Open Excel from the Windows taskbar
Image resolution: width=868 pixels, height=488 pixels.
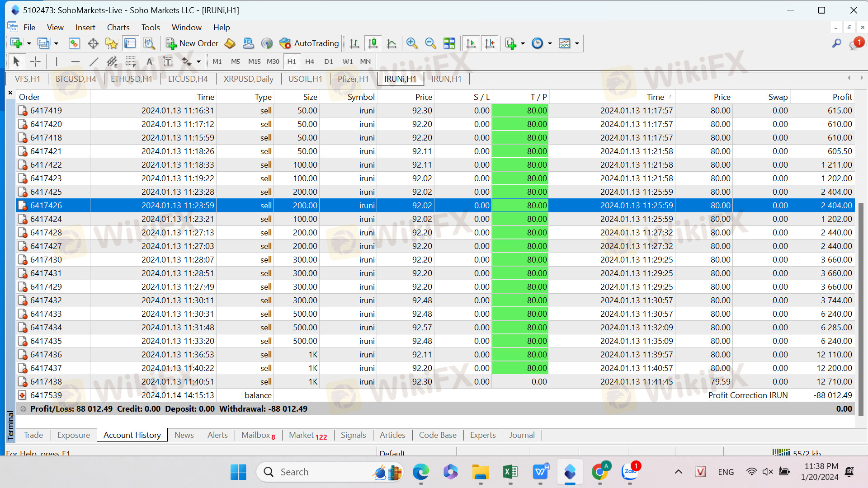510,472
